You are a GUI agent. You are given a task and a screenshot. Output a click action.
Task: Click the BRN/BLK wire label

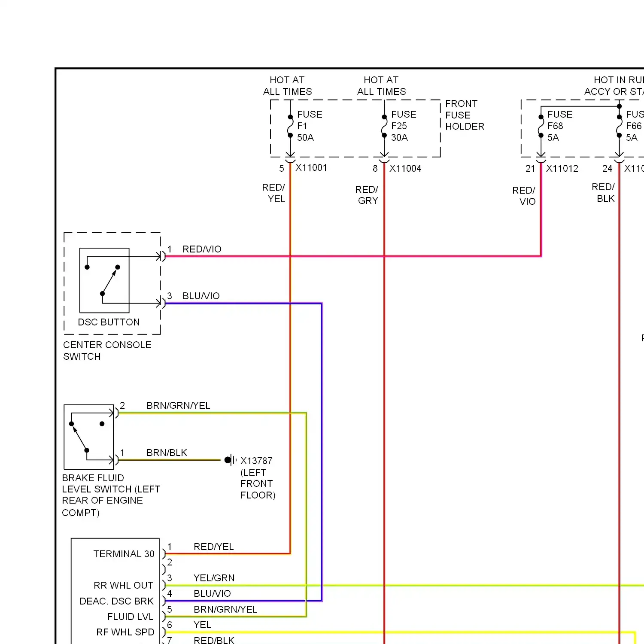pyautogui.click(x=167, y=453)
